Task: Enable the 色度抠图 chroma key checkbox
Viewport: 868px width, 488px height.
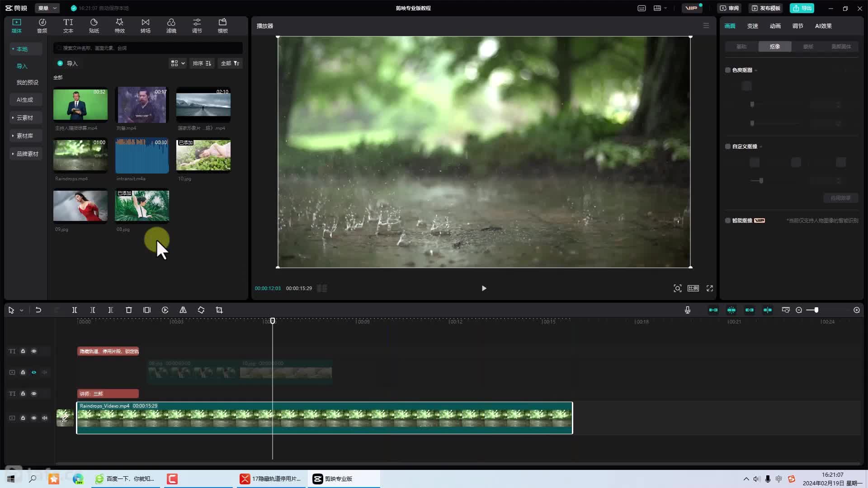Action: tap(728, 70)
